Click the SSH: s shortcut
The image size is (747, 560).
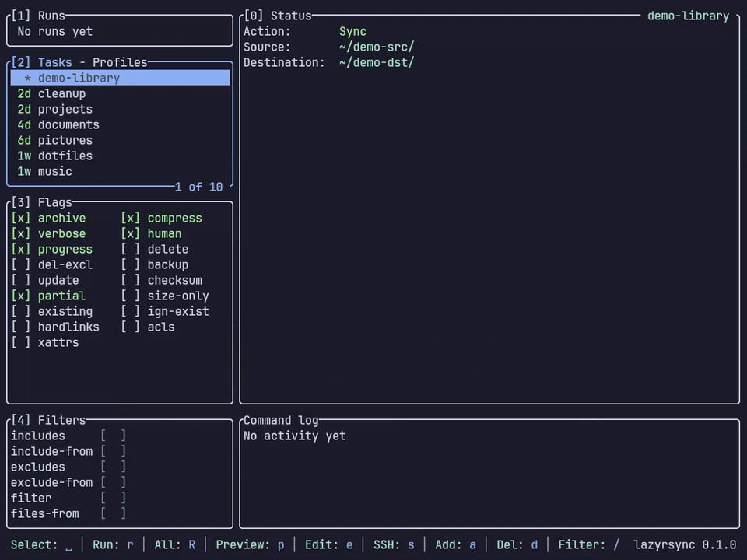click(394, 544)
